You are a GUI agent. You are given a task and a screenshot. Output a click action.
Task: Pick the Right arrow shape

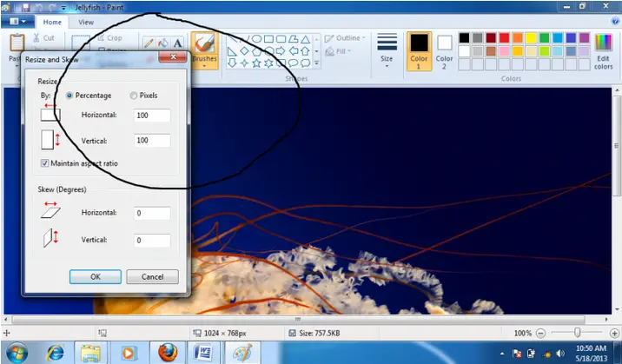pos(281,51)
